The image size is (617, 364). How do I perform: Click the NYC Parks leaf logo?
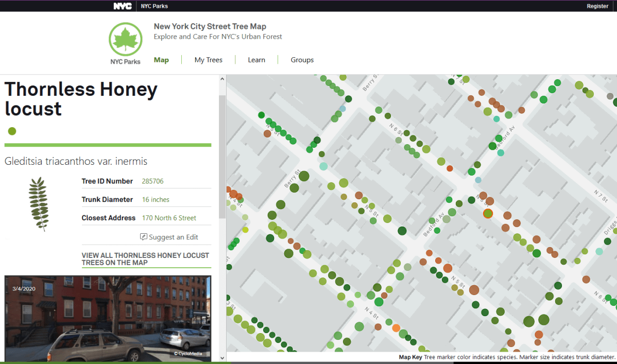[x=125, y=39]
